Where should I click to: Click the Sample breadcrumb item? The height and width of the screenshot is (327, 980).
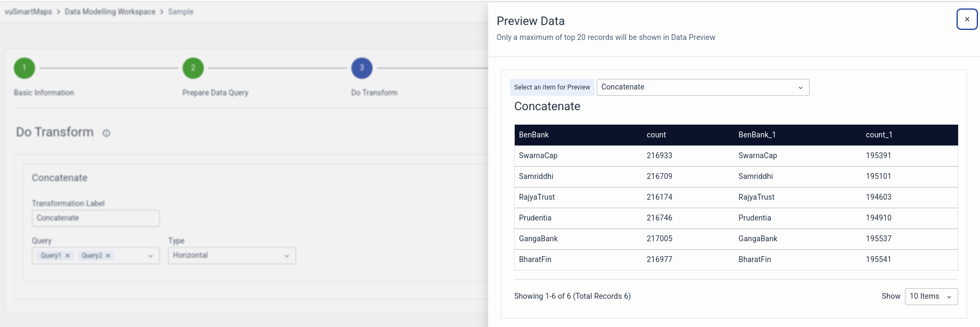point(180,12)
